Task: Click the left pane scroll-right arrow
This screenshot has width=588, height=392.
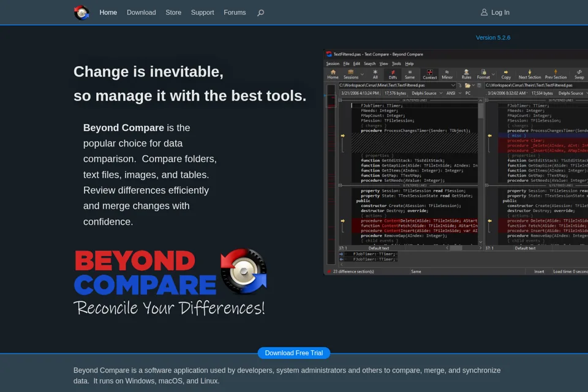Action: pyautogui.click(x=480, y=248)
